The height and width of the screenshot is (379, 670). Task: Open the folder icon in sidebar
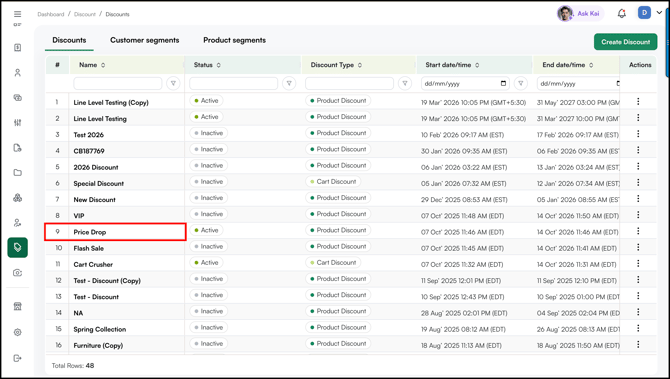tap(18, 173)
